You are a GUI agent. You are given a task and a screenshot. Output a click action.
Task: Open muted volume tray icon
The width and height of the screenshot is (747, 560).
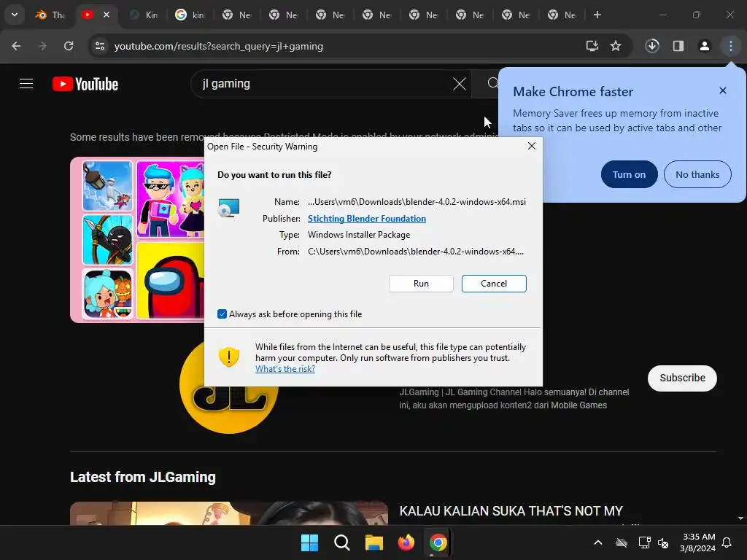662,542
